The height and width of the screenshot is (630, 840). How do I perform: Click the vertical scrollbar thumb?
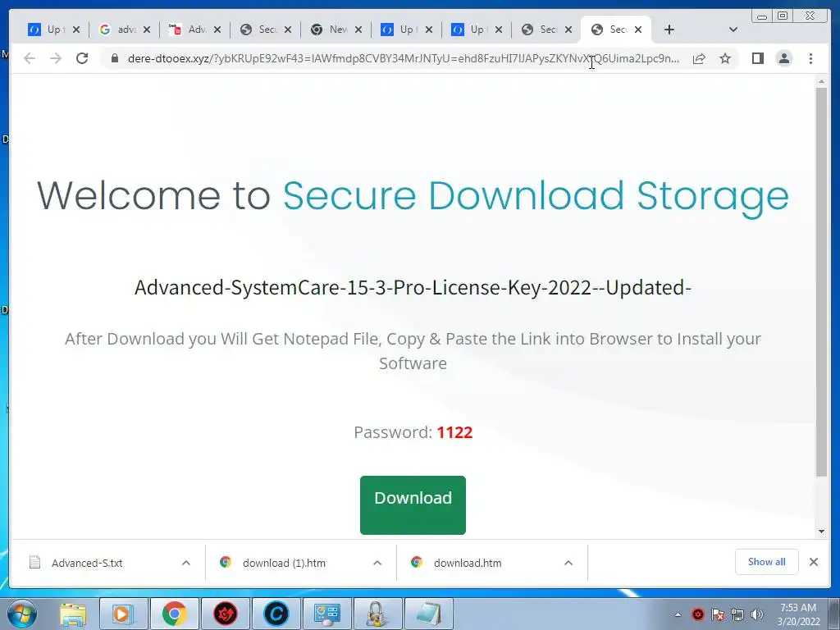821,281
